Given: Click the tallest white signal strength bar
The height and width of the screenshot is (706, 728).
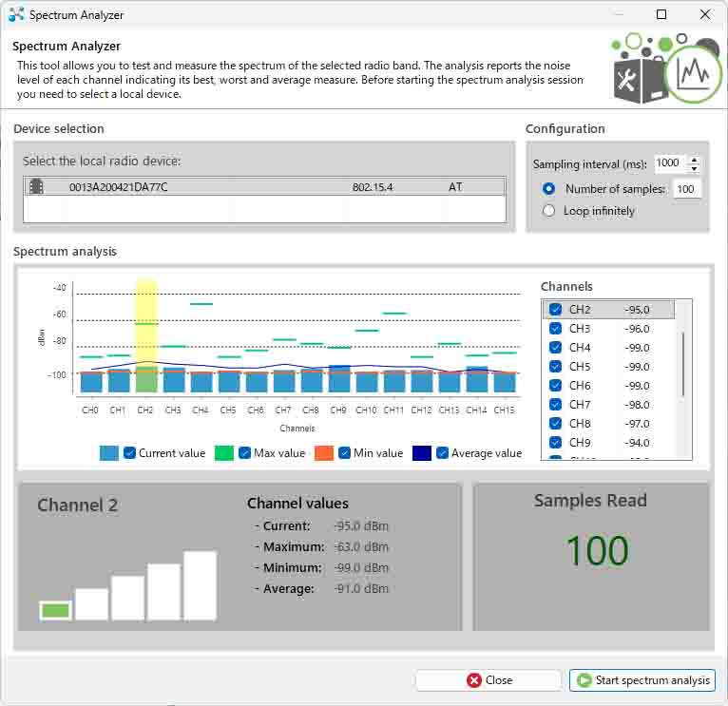Looking at the screenshot, I should click(x=200, y=585).
